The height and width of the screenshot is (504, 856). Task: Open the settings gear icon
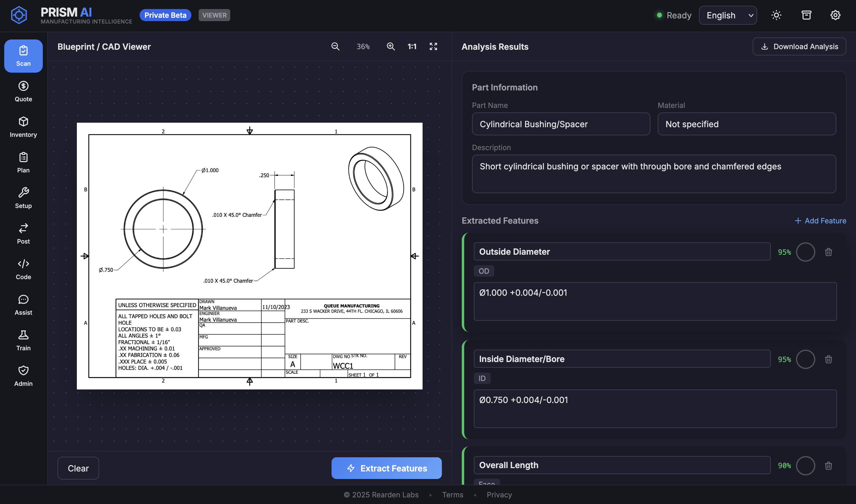[835, 15]
